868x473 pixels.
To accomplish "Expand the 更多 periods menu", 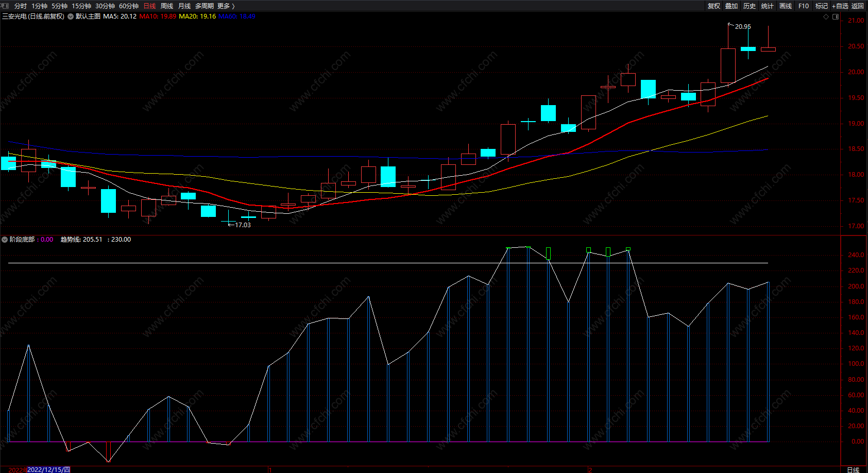I will tap(226, 6).
